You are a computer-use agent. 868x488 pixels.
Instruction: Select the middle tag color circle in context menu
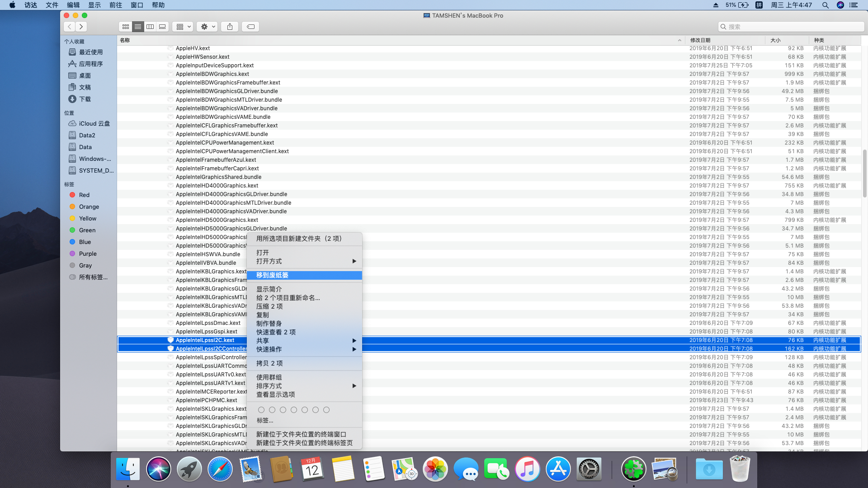(294, 410)
